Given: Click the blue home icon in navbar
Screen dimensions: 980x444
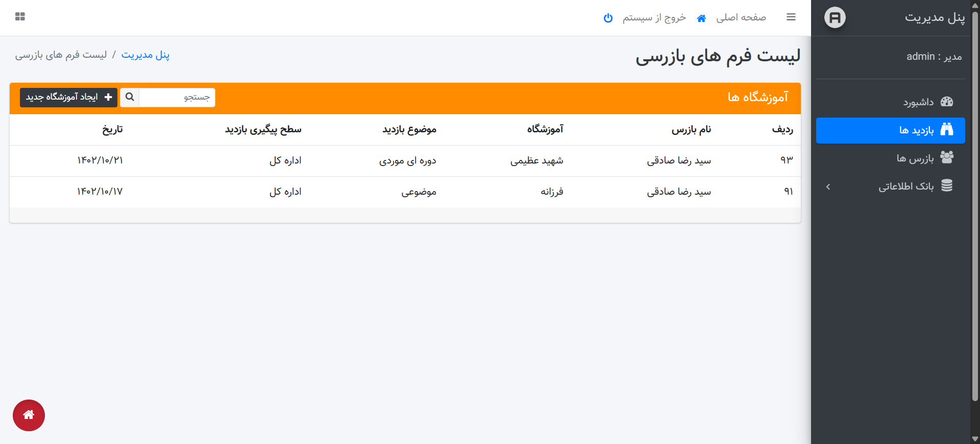Looking at the screenshot, I should [701, 18].
